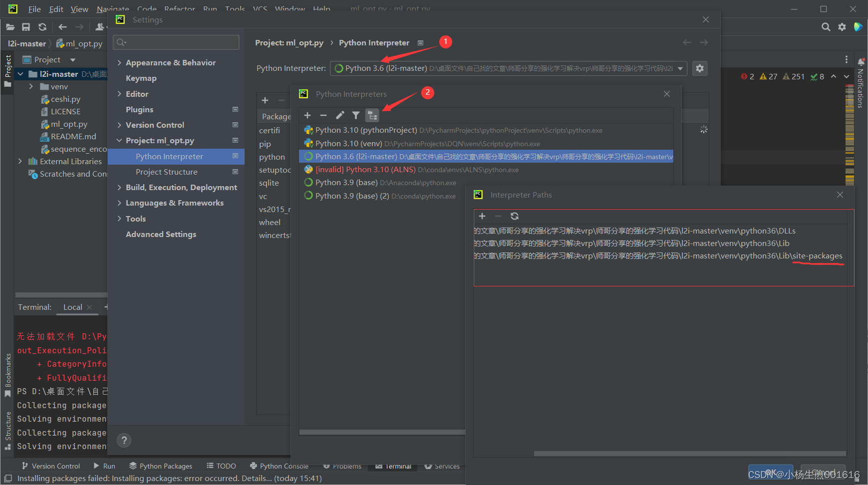Select Keymap in settings list
868x485 pixels.
tap(141, 78)
